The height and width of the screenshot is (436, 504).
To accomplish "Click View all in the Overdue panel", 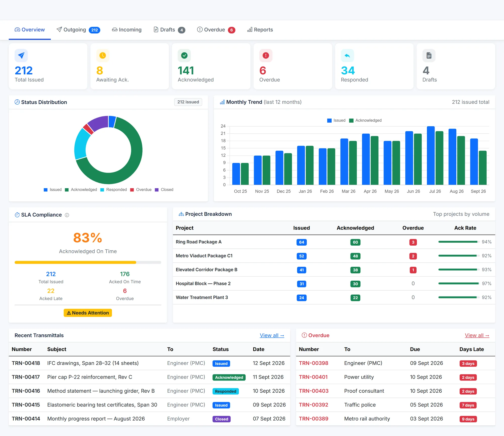I will pyautogui.click(x=477, y=335).
